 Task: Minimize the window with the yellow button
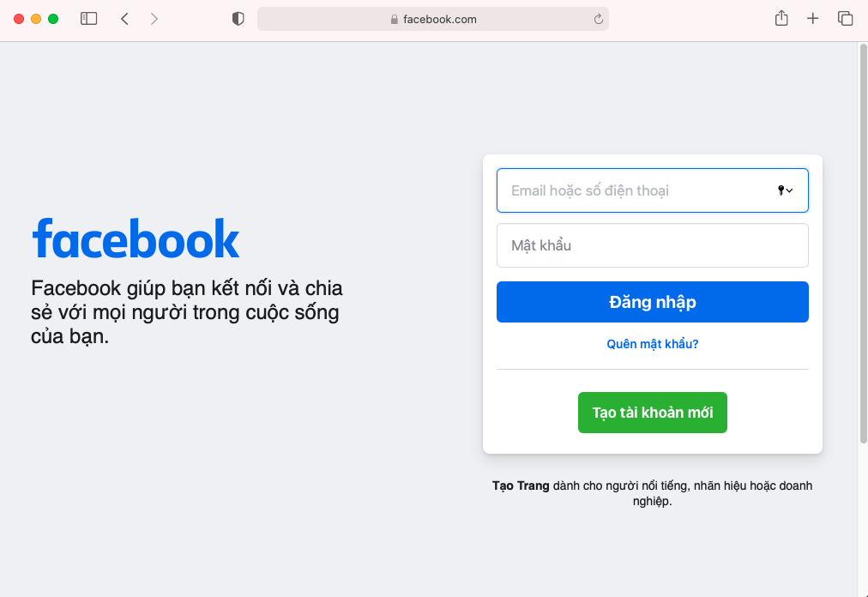point(36,19)
